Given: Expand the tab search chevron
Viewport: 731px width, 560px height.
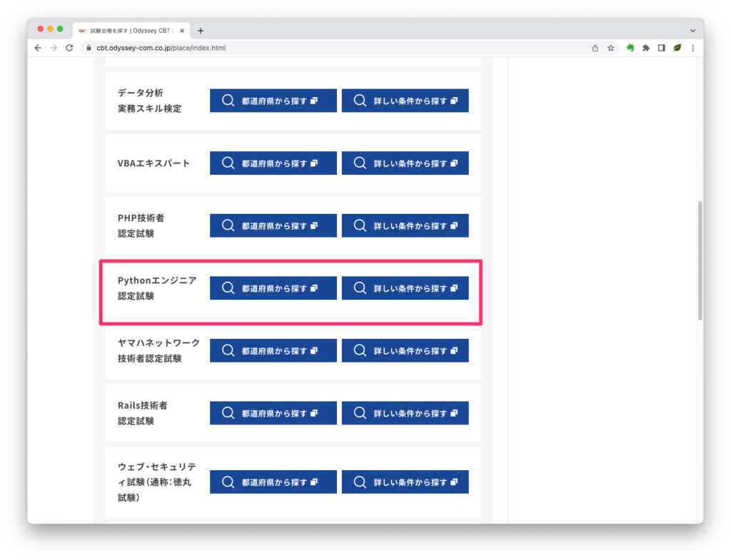Looking at the screenshot, I should click(x=692, y=31).
